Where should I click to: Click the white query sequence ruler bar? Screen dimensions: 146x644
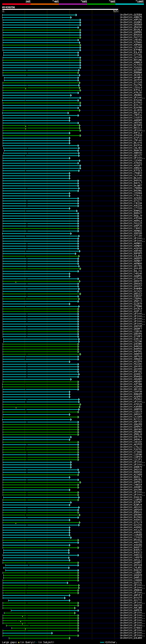(x=60, y=9)
